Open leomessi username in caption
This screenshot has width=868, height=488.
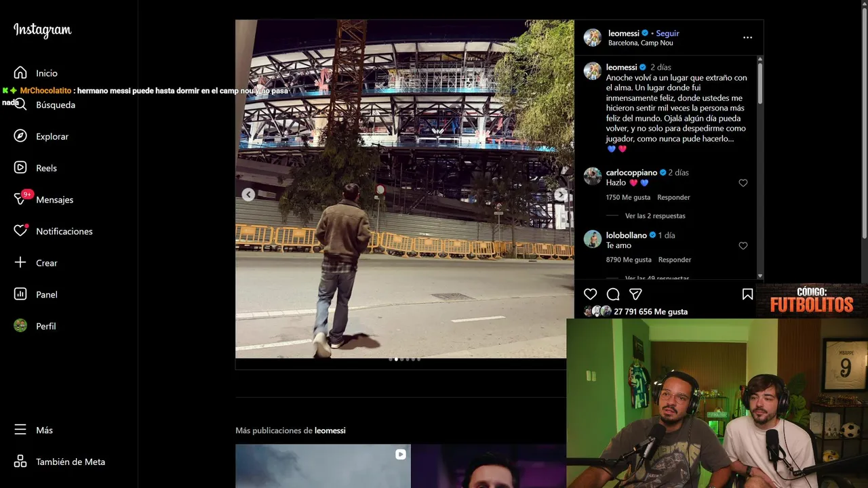pyautogui.click(x=622, y=67)
